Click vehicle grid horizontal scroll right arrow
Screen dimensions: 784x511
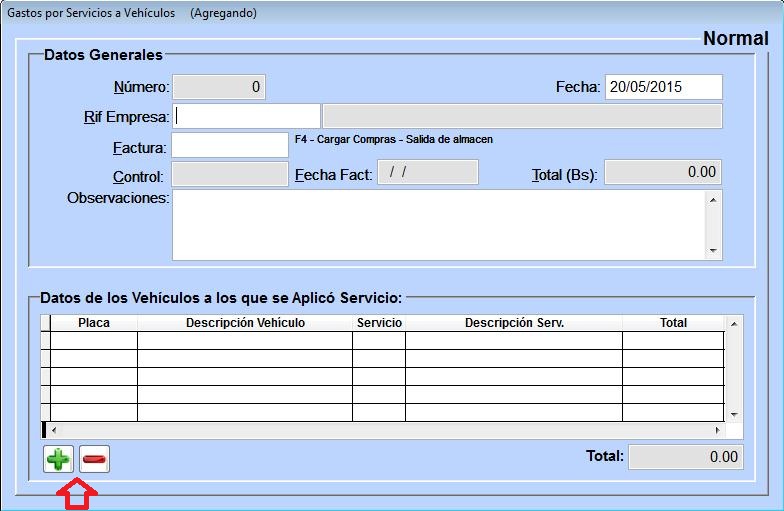(x=718, y=430)
